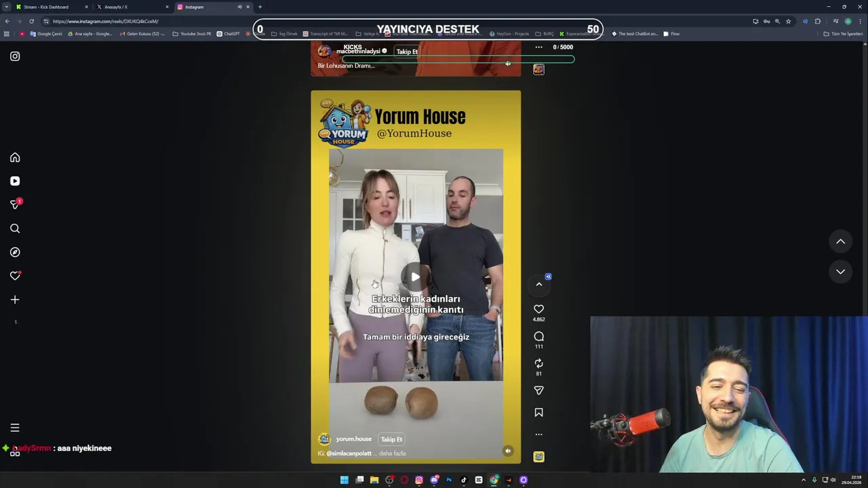868x488 pixels.
Task: Open BURÇ bookmark folder
Action: [545, 34]
